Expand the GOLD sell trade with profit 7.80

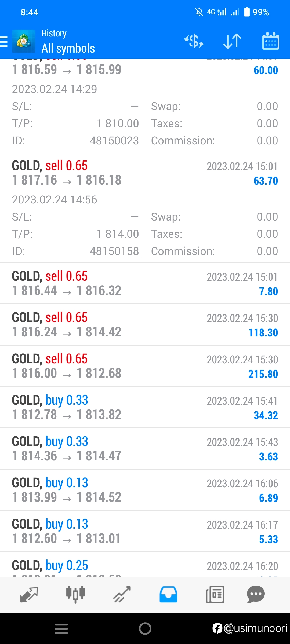pyautogui.click(x=145, y=283)
